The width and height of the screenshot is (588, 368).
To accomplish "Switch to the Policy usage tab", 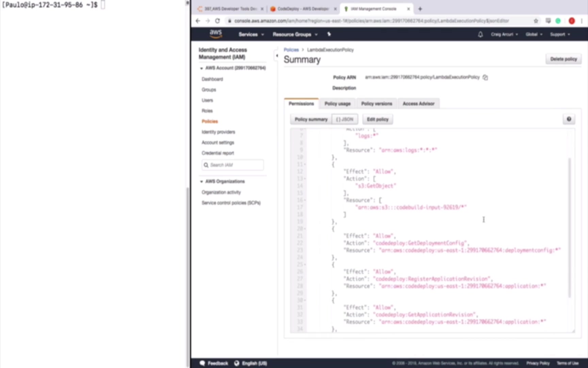I will pos(338,104).
